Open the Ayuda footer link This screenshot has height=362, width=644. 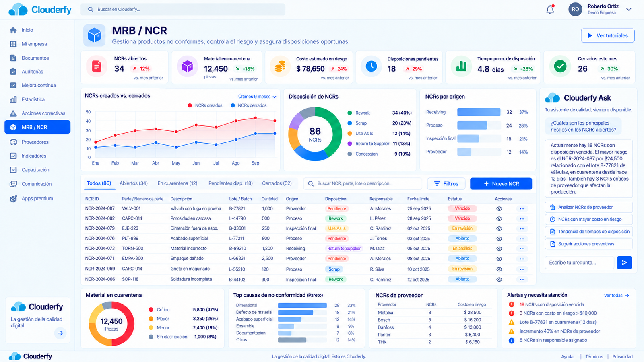point(567,357)
